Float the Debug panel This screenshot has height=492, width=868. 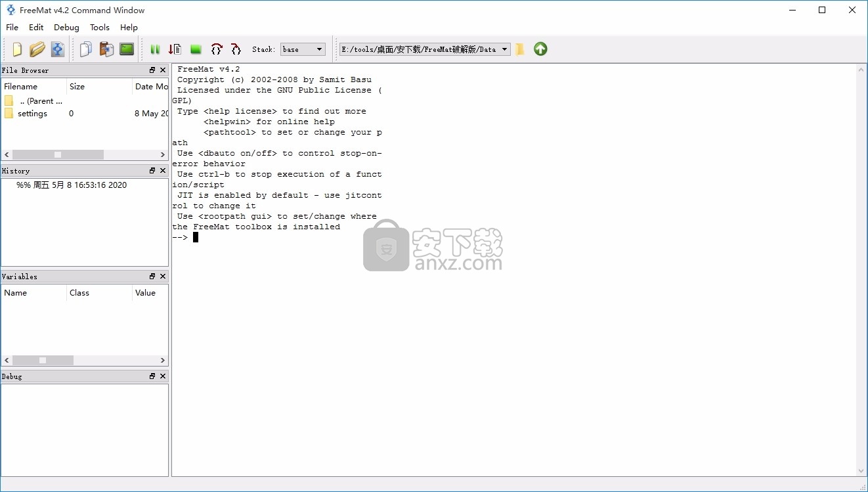[152, 376]
